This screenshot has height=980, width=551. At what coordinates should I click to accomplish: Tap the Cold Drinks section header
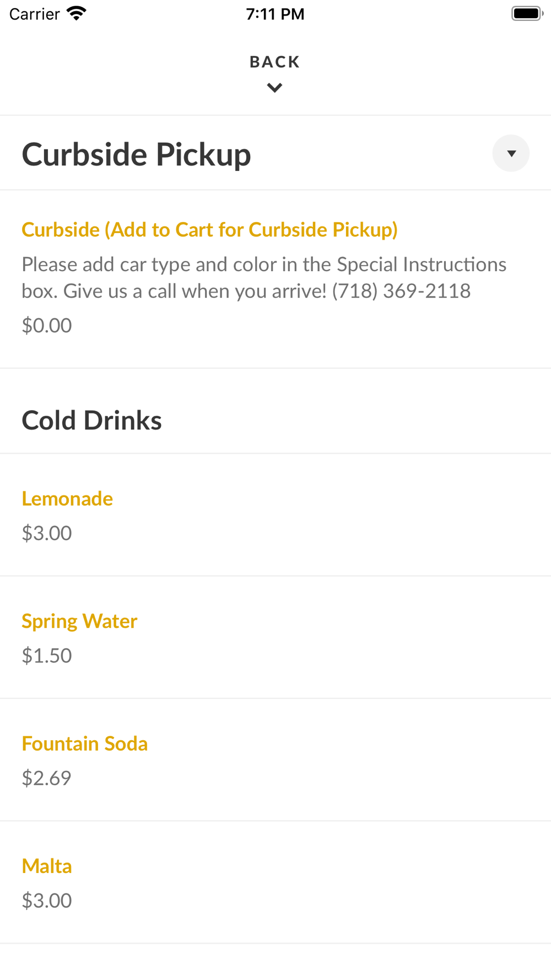91,421
